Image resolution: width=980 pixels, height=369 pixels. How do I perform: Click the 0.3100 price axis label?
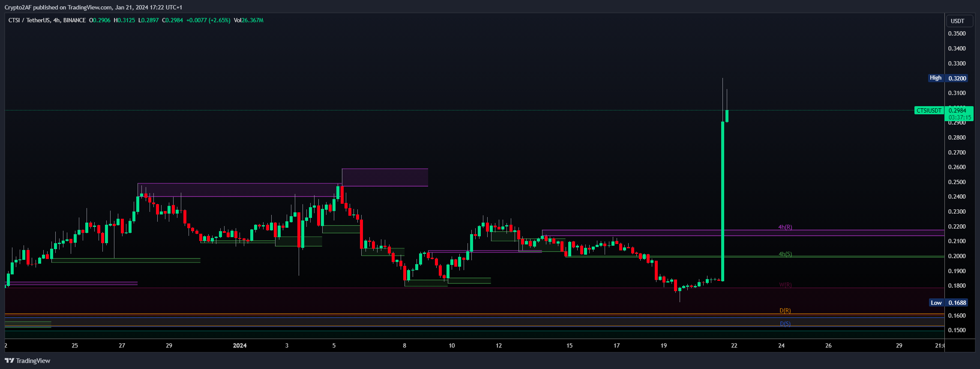click(957, 93)
